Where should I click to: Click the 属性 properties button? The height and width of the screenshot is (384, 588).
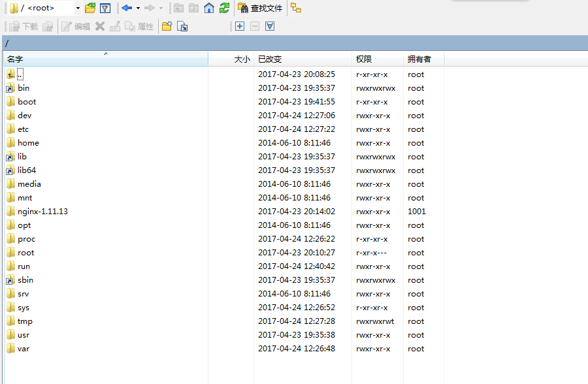pyautogui.click(x=139, y=26)
